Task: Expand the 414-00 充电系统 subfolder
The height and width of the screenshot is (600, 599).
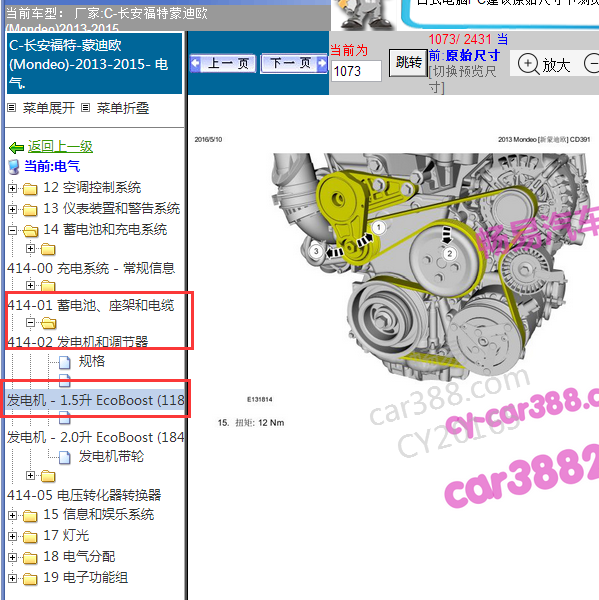Action: click(30, 249)
